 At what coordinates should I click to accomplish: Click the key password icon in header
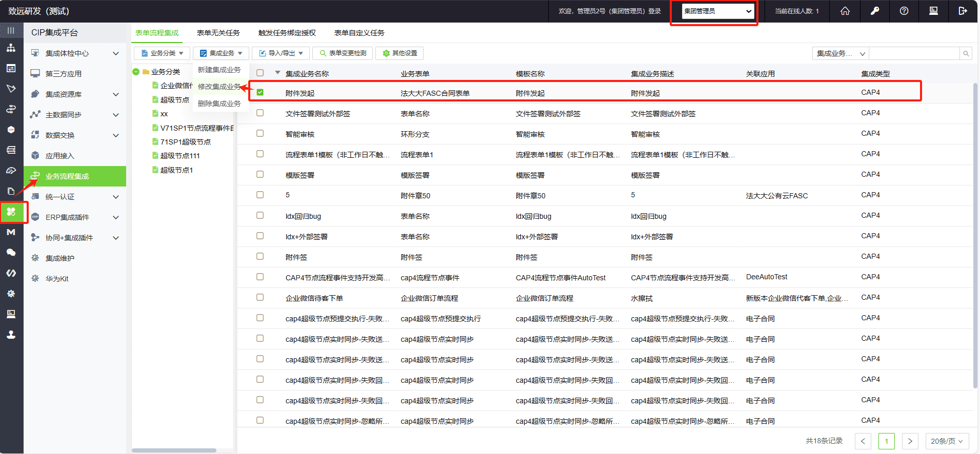point(875,11)
